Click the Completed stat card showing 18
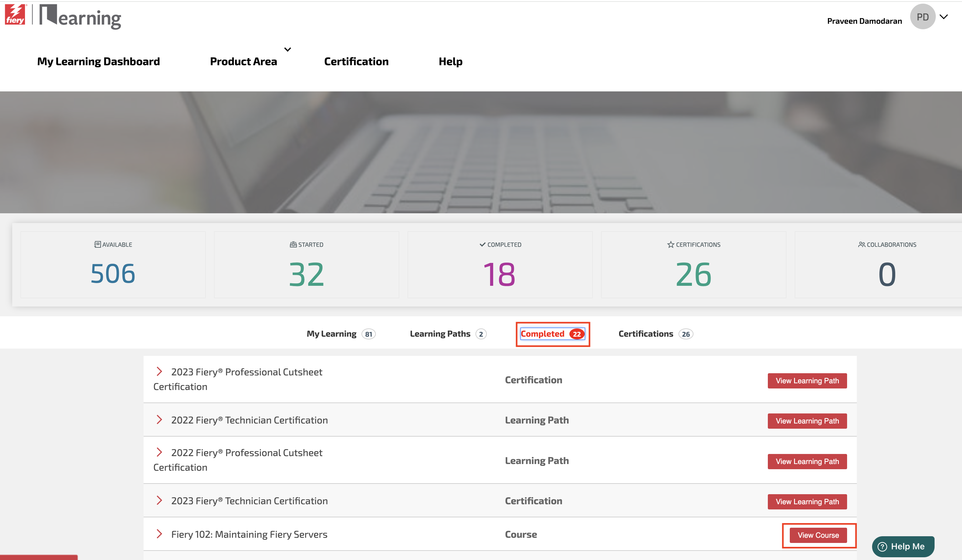The height and width of the screenshot is (560, 962). click(500, 265)
